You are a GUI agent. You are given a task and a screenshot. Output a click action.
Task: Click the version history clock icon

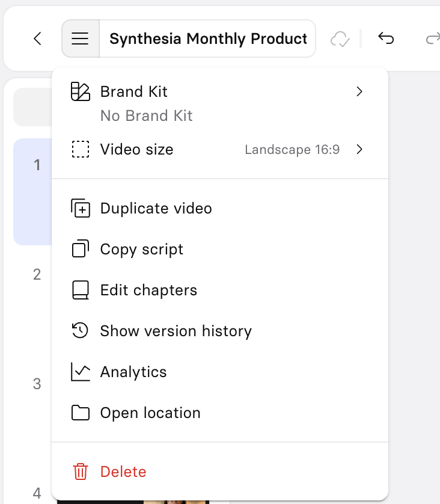(80, 330)
